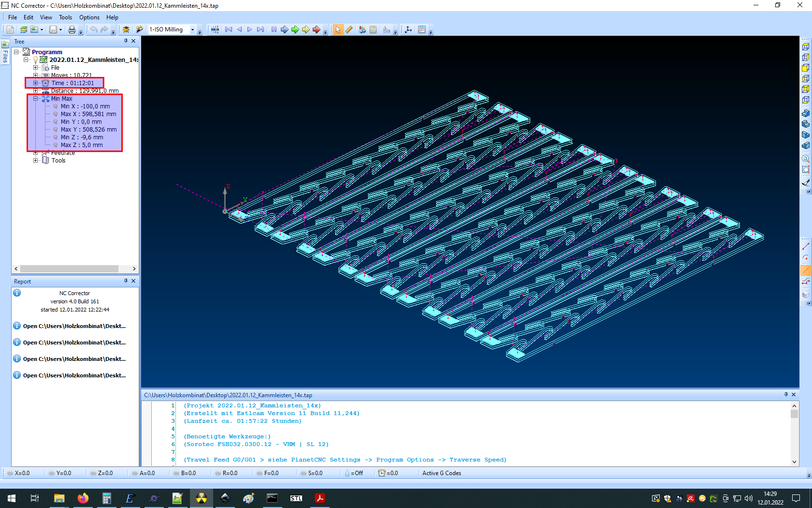Click code line 3 Laufzeit comment
Viewport: 812px width, 508px height.
click(x=243, y=421)
